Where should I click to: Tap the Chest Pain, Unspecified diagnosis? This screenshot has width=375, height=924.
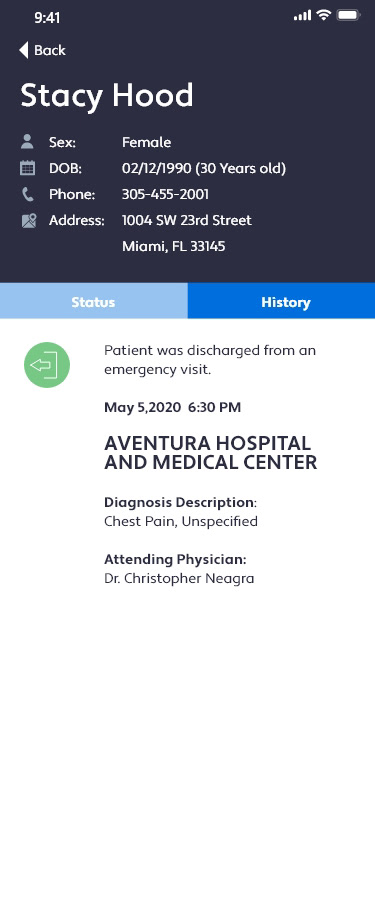(x=181, y=522)
